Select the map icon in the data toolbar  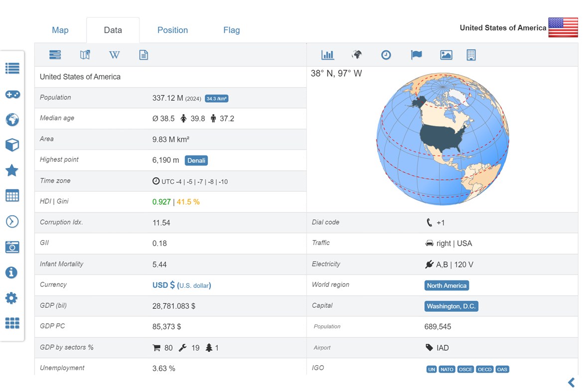tap(85, 55)
